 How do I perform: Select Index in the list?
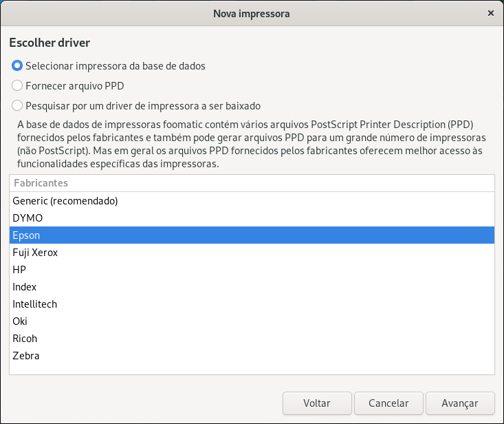point(252,287)
